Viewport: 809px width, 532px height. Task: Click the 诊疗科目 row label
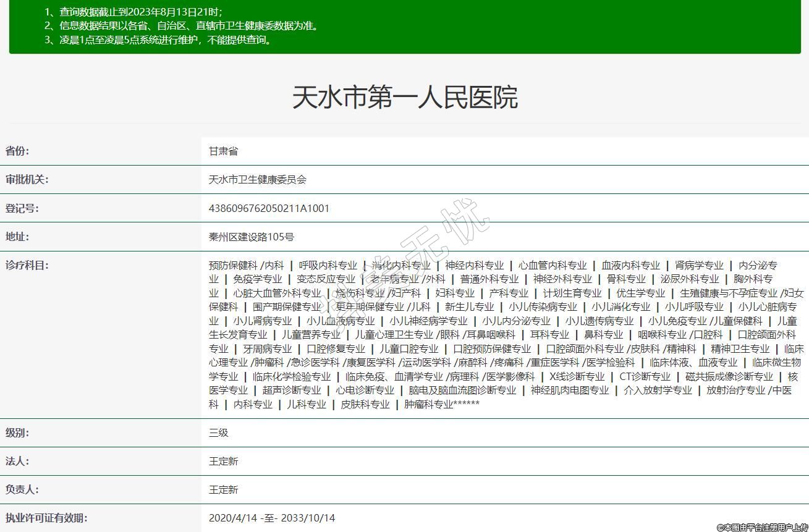[27, 265]
